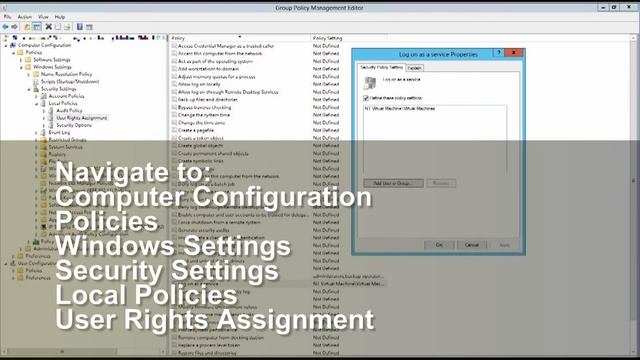Sort by the Policy column header
The height and width of the screenshot is (360, 640).
240,38
